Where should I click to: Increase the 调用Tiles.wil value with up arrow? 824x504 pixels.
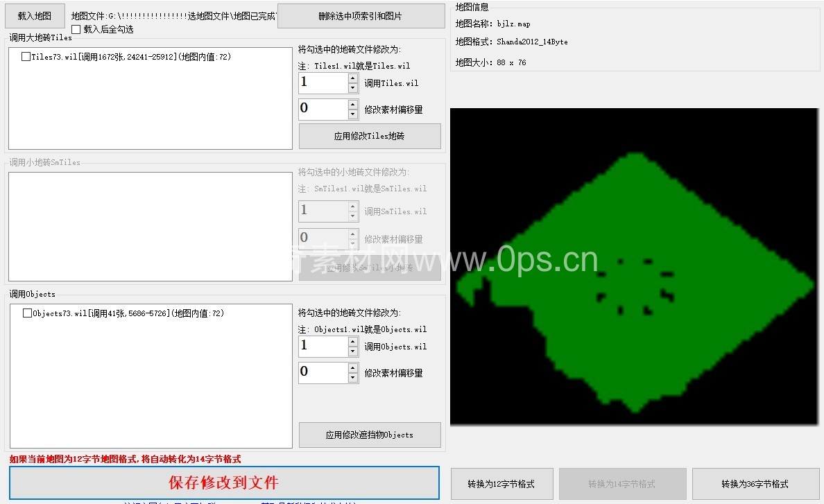(x=353, y=79)
